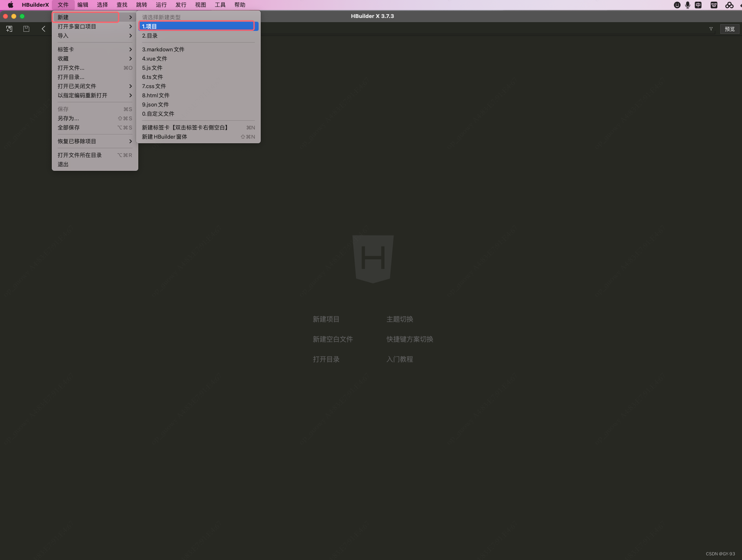742x560 pixels.
Task: Select 新建HBuilder窗体 menu entry
Action: (x=198, y=137)
